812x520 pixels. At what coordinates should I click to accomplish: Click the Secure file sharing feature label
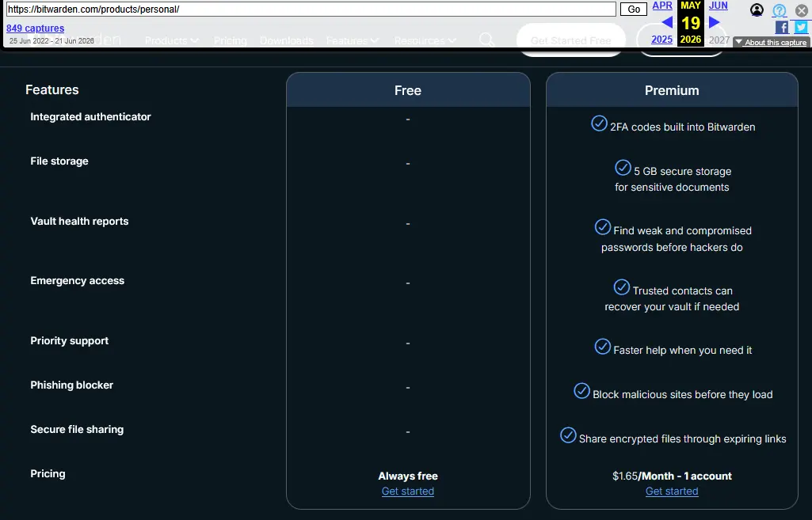pos(77,430)
